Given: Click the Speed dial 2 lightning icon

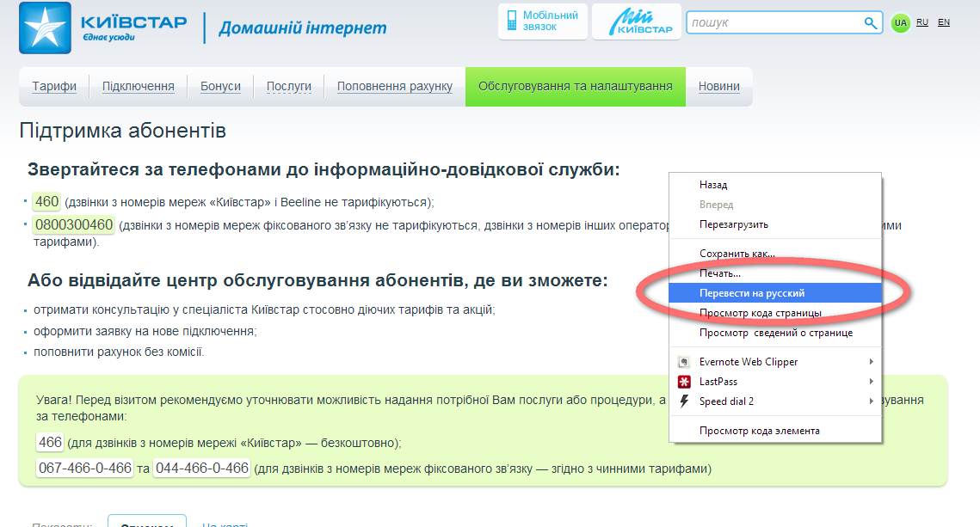Looking at the screenshot, I should click(684, 401).
